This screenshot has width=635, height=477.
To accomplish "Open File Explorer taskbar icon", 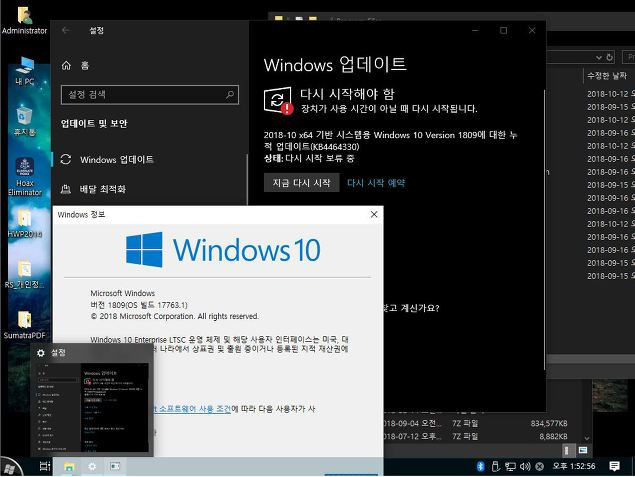I will click(69, 467).
